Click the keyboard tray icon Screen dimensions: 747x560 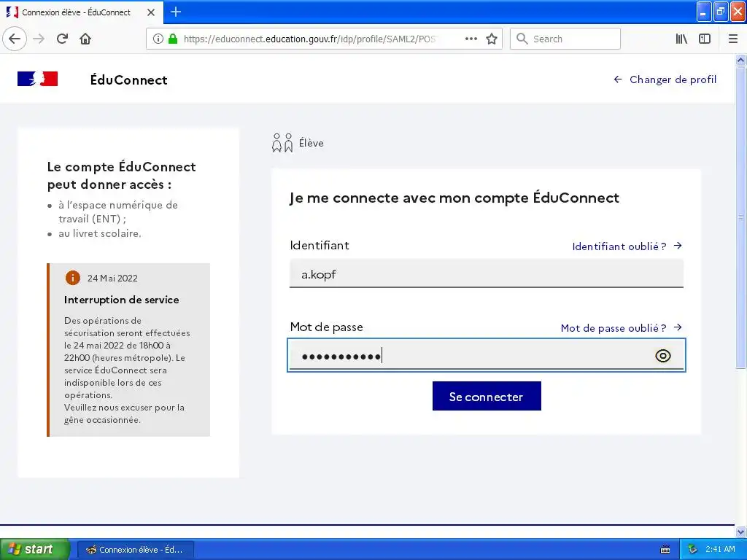point(665,550)
